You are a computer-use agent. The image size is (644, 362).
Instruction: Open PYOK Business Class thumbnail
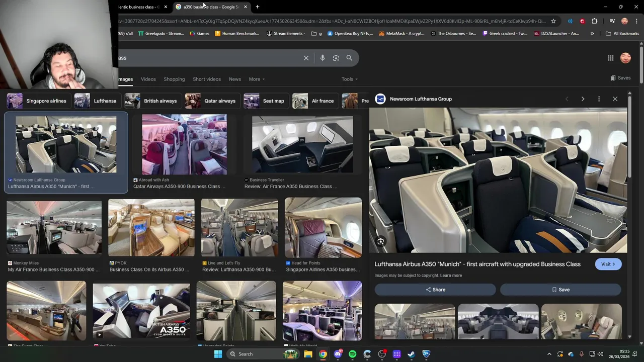(x=151, y=228)
